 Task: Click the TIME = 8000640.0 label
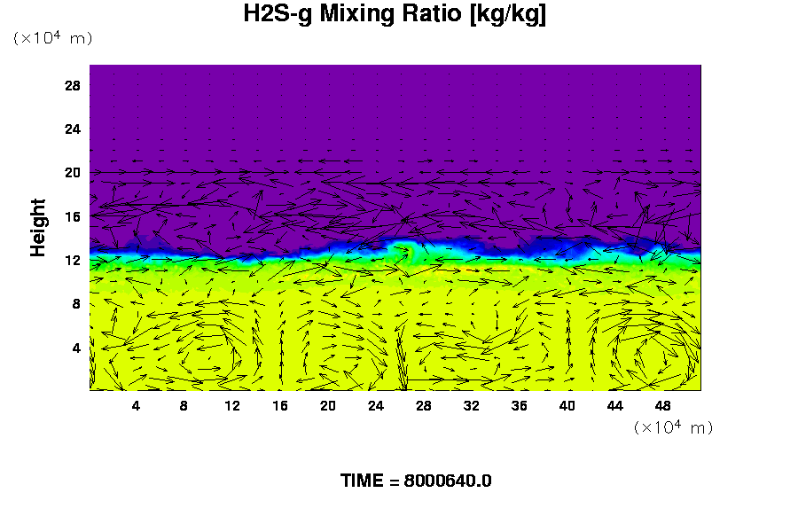(416, 481)
